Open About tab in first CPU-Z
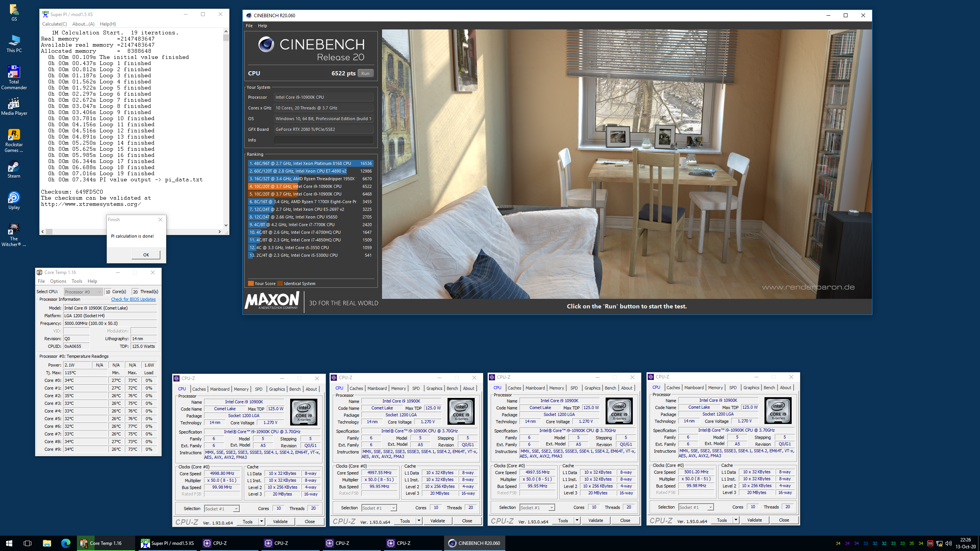 point(311,389)
